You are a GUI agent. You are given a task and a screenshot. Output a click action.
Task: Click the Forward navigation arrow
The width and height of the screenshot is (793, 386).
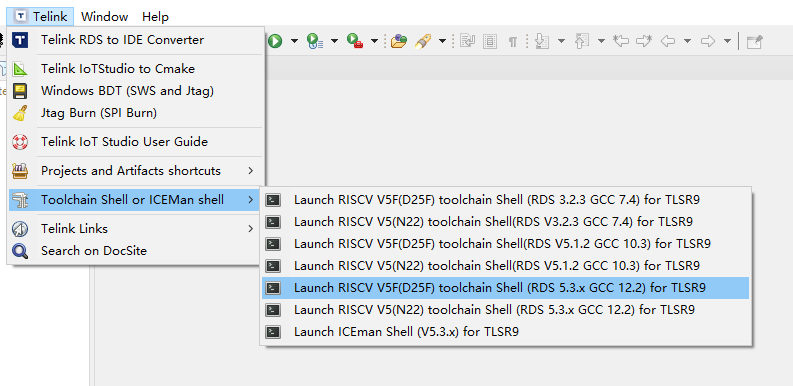point(708,41)
